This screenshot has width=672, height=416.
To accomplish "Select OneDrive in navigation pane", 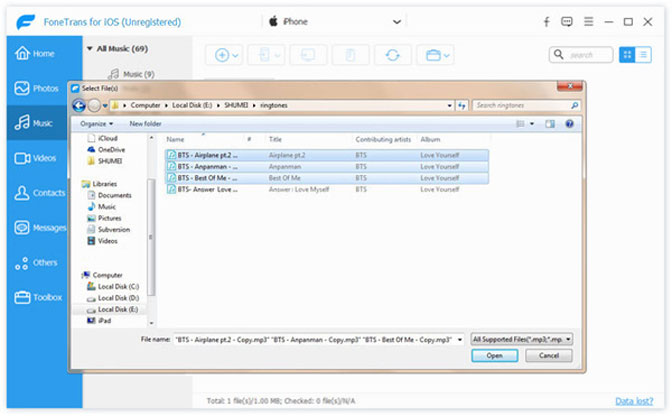I will (106, 150).
